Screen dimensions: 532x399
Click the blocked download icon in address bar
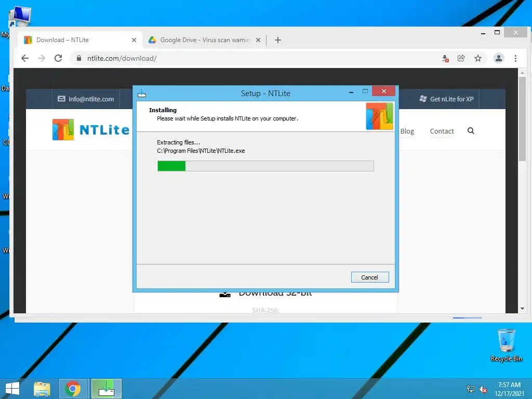point(445,58)
